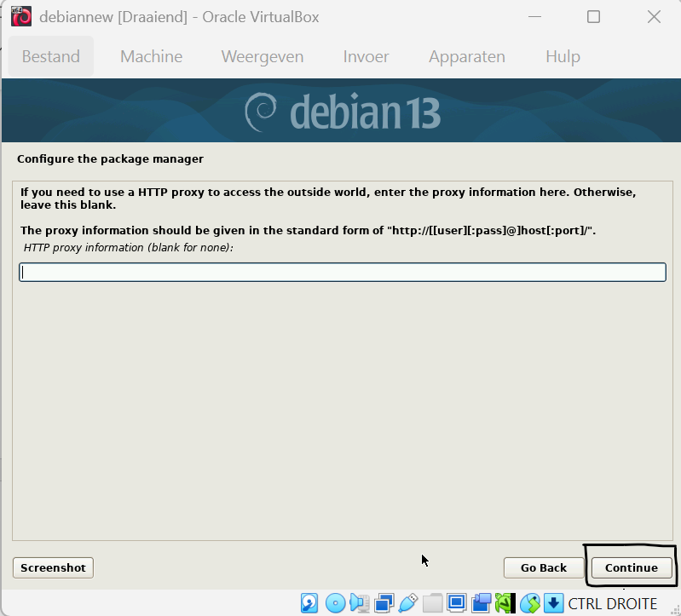Focus the HTTP proxy information field
The width and height of the screenshot is (681, 616).
click(343, 272)
